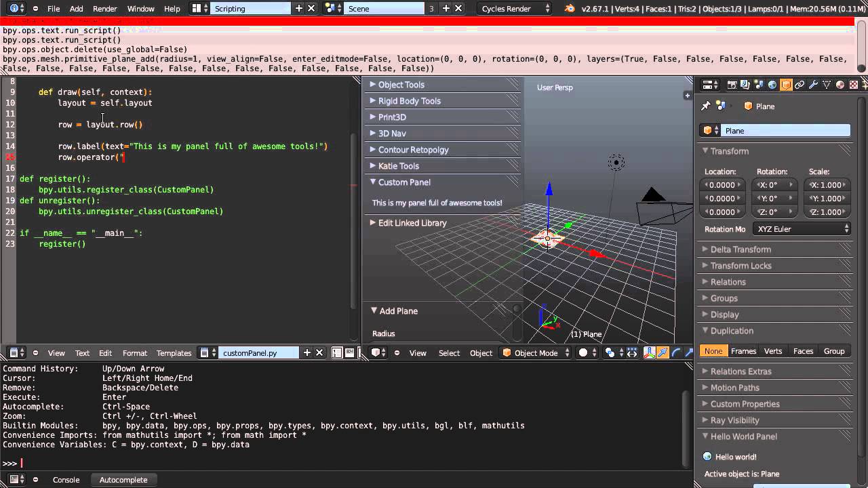Delete the Scripting screen layout

click(x=311, y=9)
